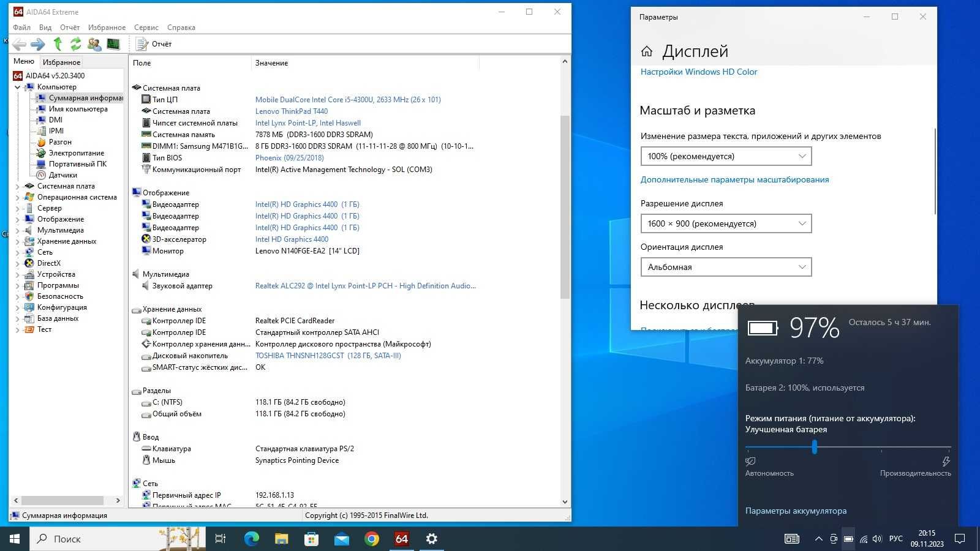Select Имя компьютера in the tree
Viewport: 980px width, 551px height.
pyautogui.click(x=78, y=109)
